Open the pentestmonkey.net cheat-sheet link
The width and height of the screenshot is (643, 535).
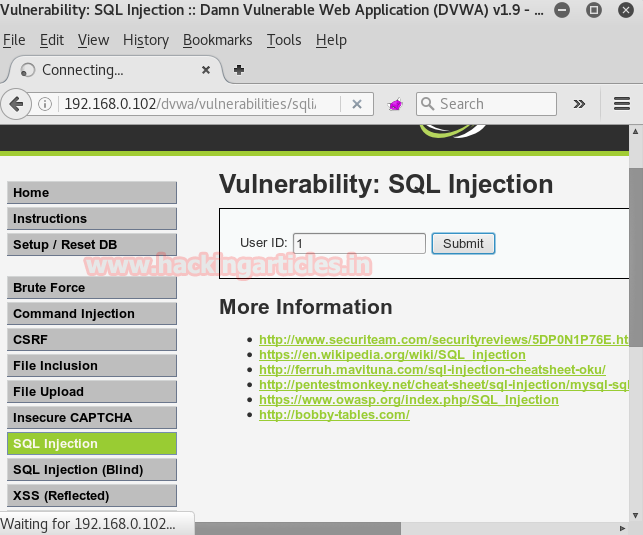(444, 385)
